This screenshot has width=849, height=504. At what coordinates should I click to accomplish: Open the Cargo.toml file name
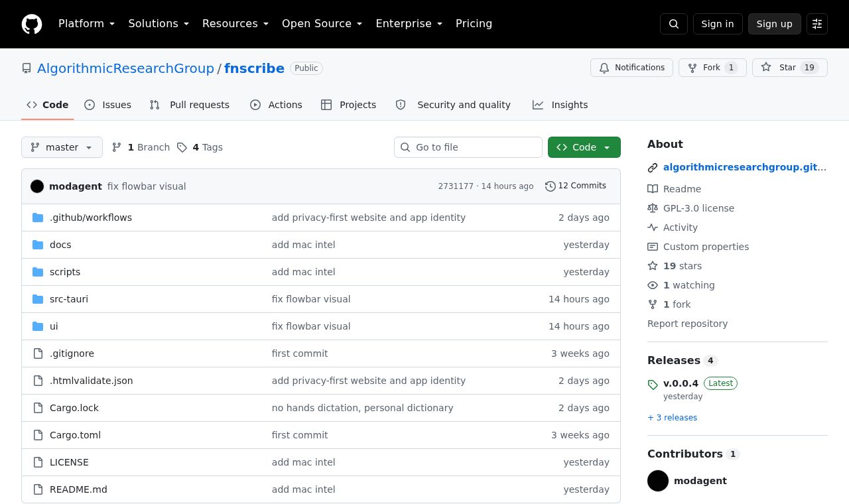pyautogui.click(x=75, y=435)
